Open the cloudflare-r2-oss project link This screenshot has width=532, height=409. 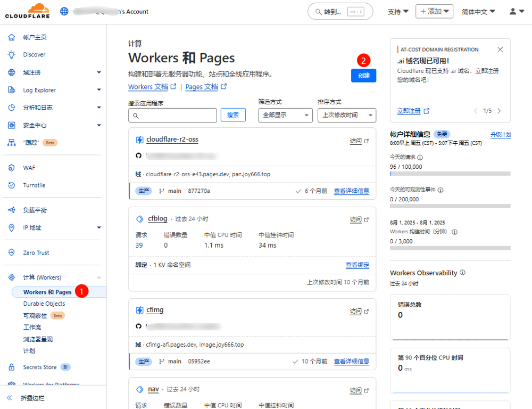tap(172, 140)
